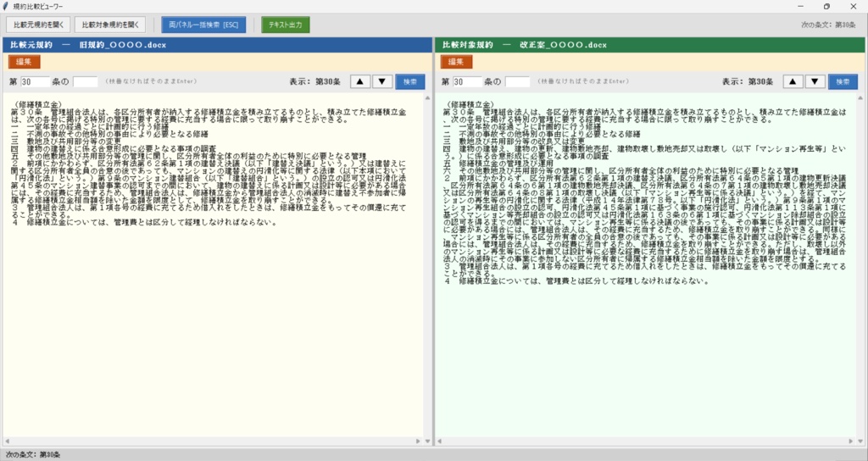Click left panel line 二 不測の事故
This screenshot has width=868, height=461.
coord(109,134)
